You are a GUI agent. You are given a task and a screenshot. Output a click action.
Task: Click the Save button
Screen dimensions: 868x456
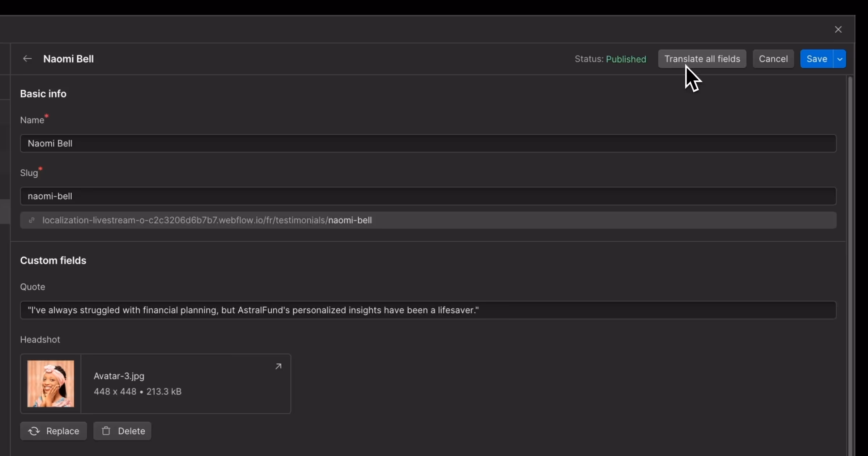816,59
